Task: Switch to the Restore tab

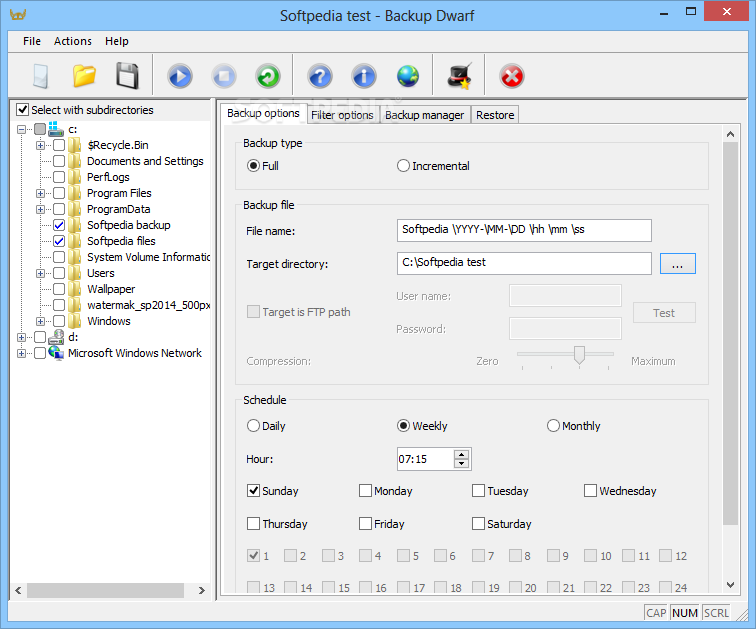Action: 495,115
